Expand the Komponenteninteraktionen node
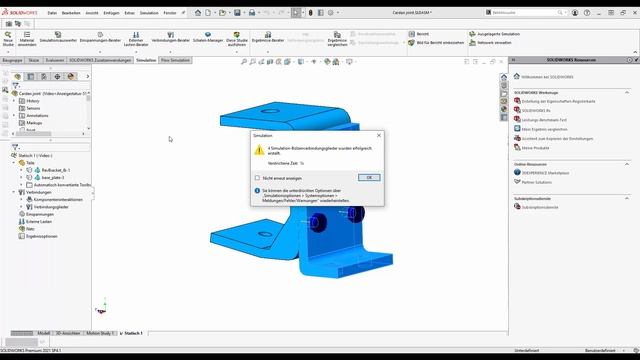 [x=22, y=200]
